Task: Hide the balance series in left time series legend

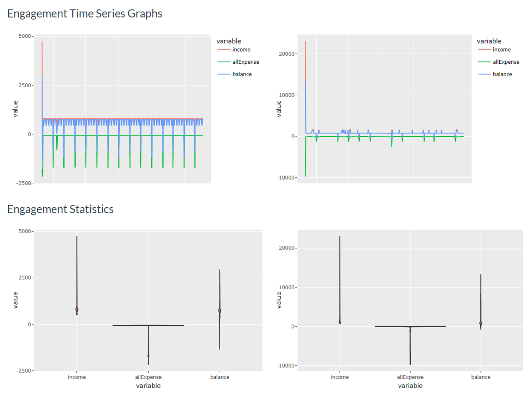Action: [242, 74]
